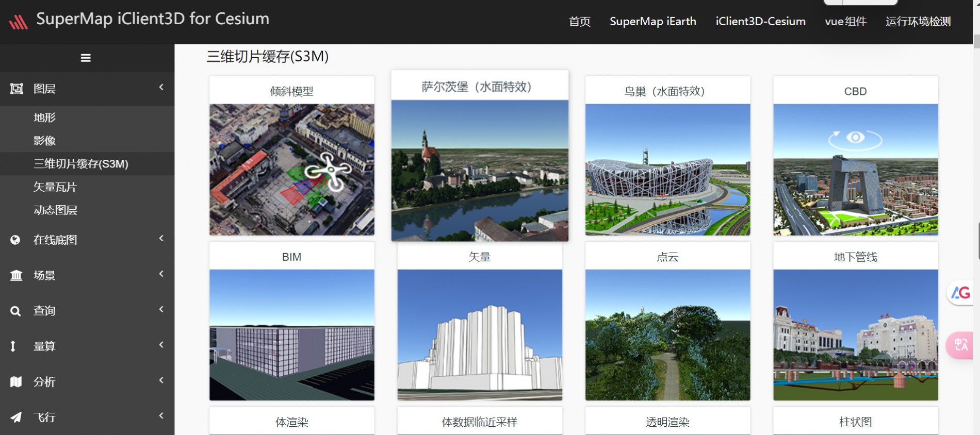
Task: Open the BIM card title
Action: coord(292,257)
